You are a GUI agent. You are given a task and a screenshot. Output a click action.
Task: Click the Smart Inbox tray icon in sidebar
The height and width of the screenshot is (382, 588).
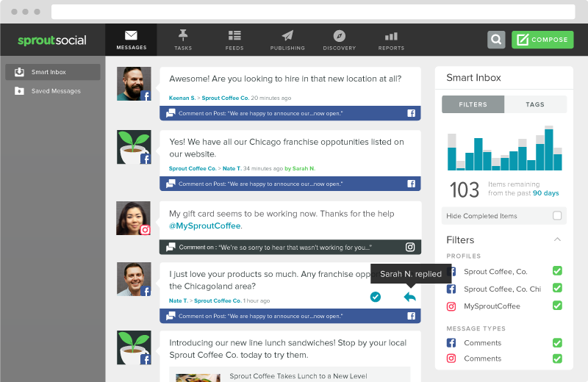19,72
